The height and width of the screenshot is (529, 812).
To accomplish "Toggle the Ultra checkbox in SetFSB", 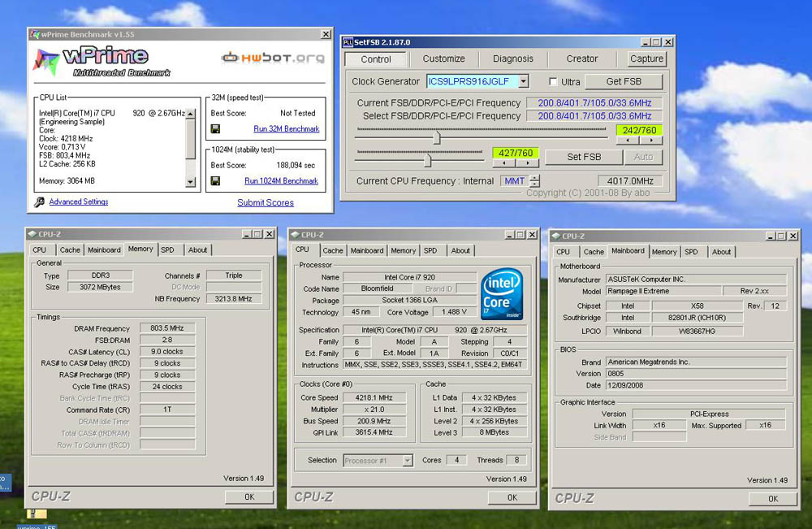I will click(x=553, y=82).
